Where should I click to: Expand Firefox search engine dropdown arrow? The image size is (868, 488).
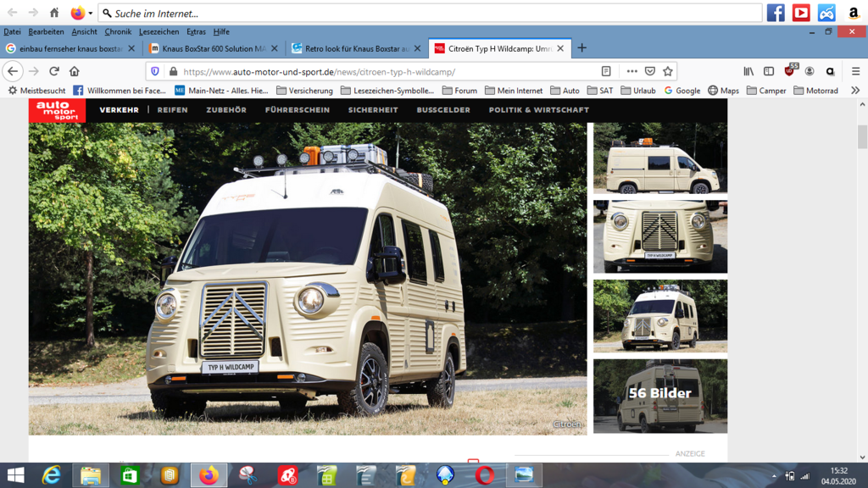pos(90,13)
